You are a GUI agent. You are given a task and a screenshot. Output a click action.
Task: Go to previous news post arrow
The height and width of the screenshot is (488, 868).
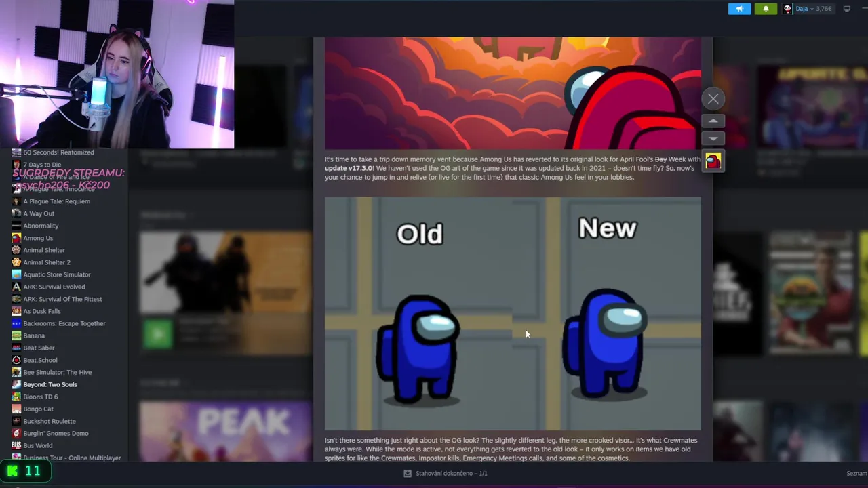click(x=713, y=121)
